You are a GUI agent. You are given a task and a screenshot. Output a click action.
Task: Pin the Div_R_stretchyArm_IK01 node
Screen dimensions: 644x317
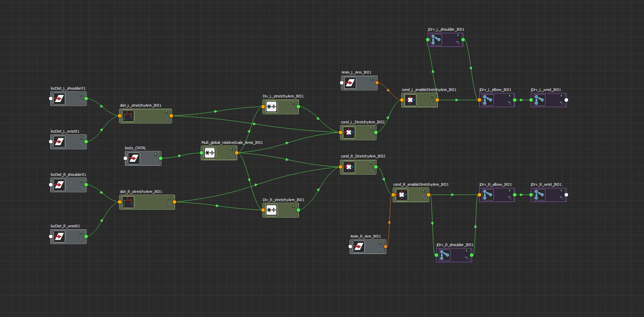[x=293, y=206]
